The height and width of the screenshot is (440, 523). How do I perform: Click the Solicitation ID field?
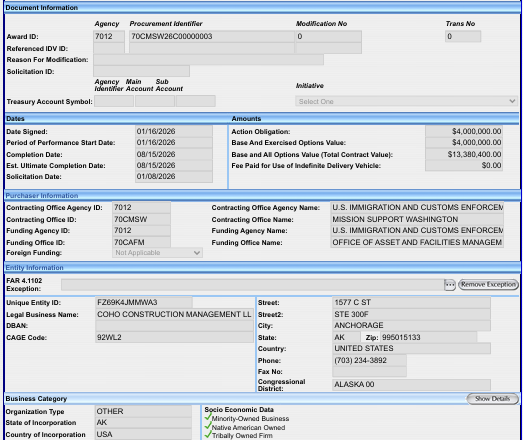(x=141, y=71)
